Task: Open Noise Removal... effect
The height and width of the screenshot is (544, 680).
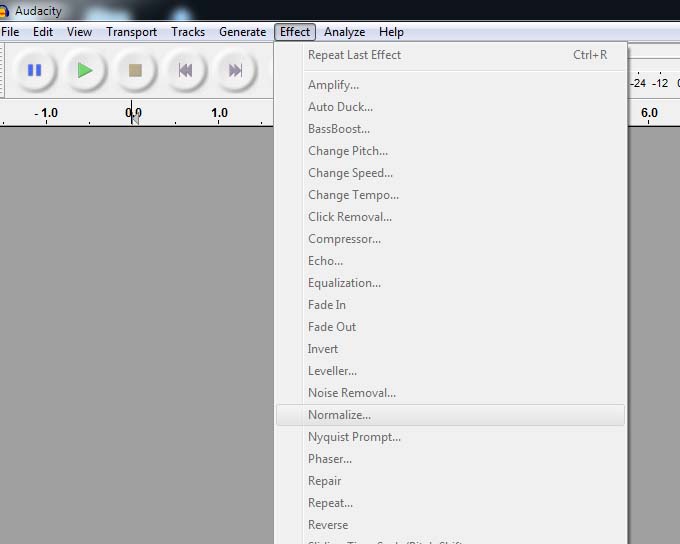Action: (451, 393)
